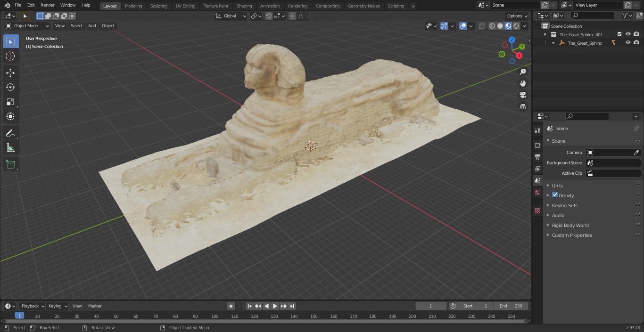The height and width of the screenshot is (332, 644).
Task: Open the File menu
Action: tap(18, 5)
